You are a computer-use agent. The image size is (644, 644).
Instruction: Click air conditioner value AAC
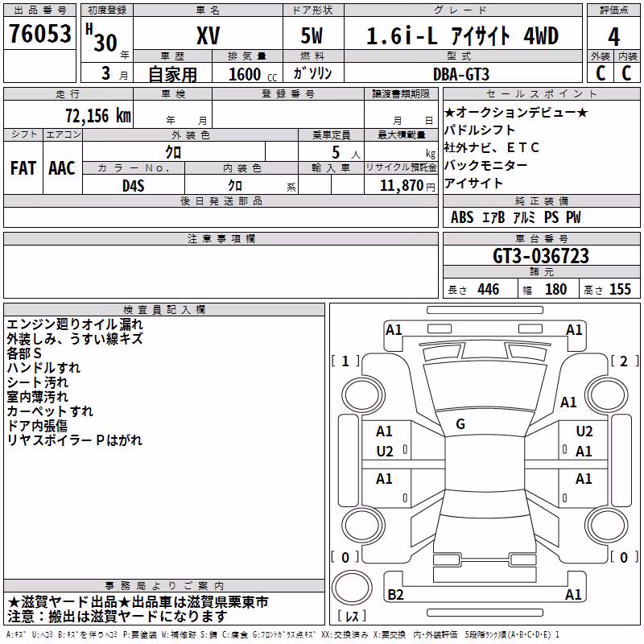tap(62, 168)
